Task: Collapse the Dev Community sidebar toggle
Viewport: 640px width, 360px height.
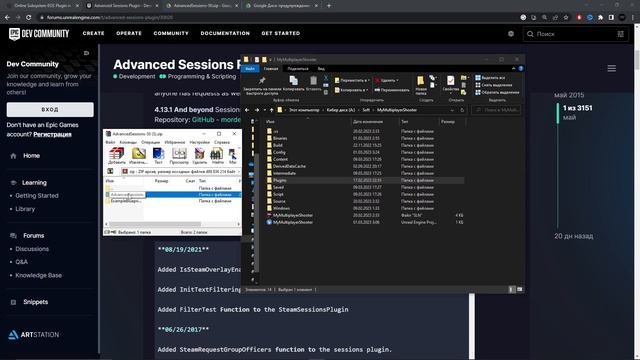Action: (86, 53)
